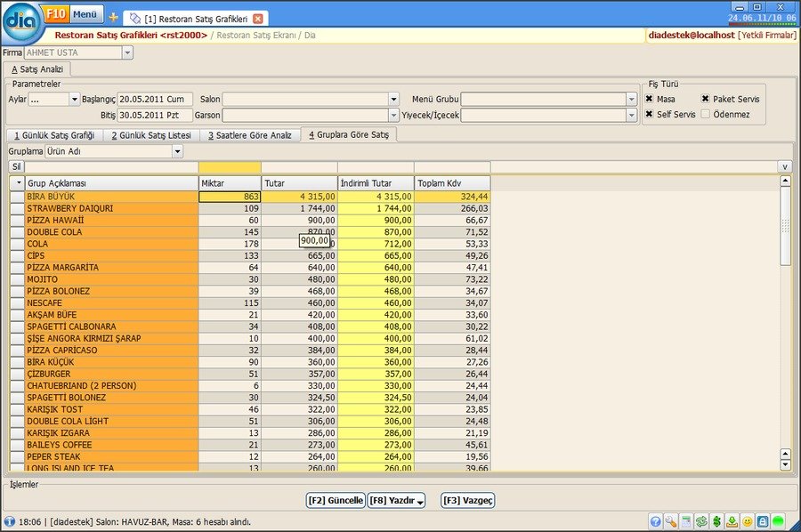Open settings with the wrench icon

click(671, 521)
